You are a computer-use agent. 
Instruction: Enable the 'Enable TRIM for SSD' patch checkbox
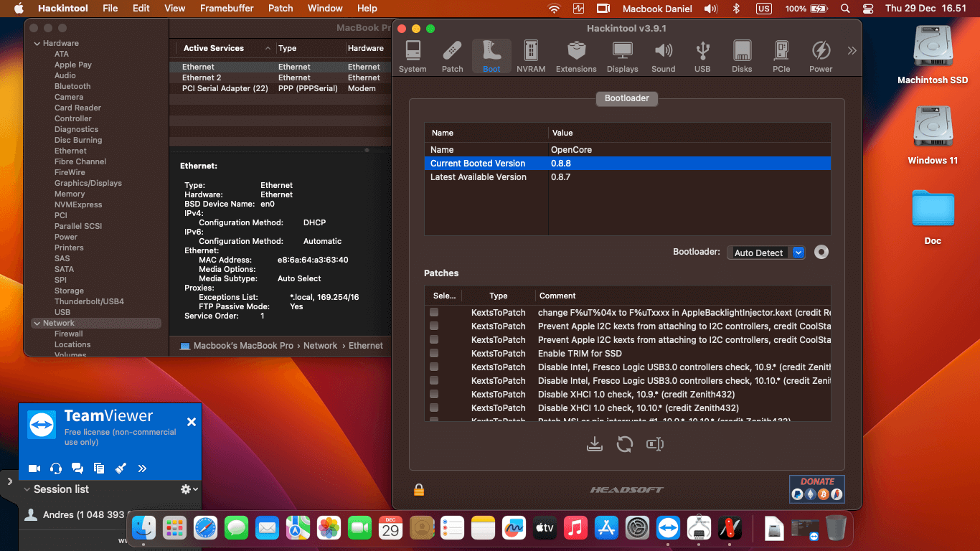pyautogui.click(x=434, y=353)
